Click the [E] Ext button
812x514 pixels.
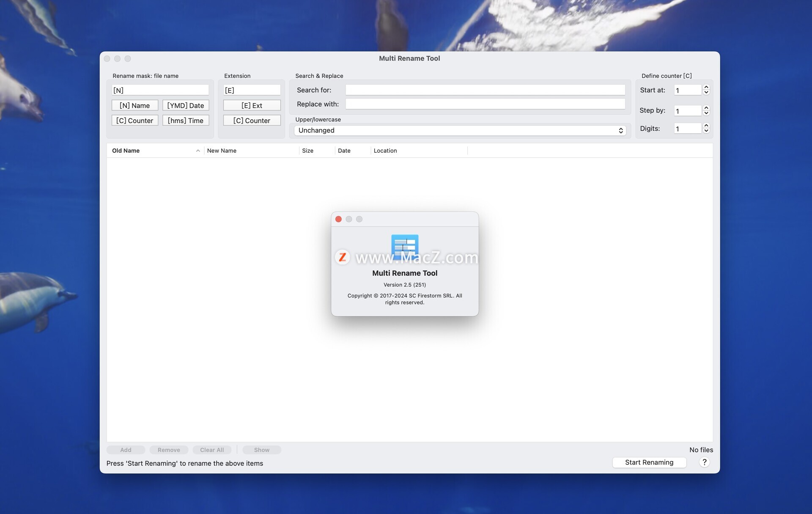coord(252,105)
